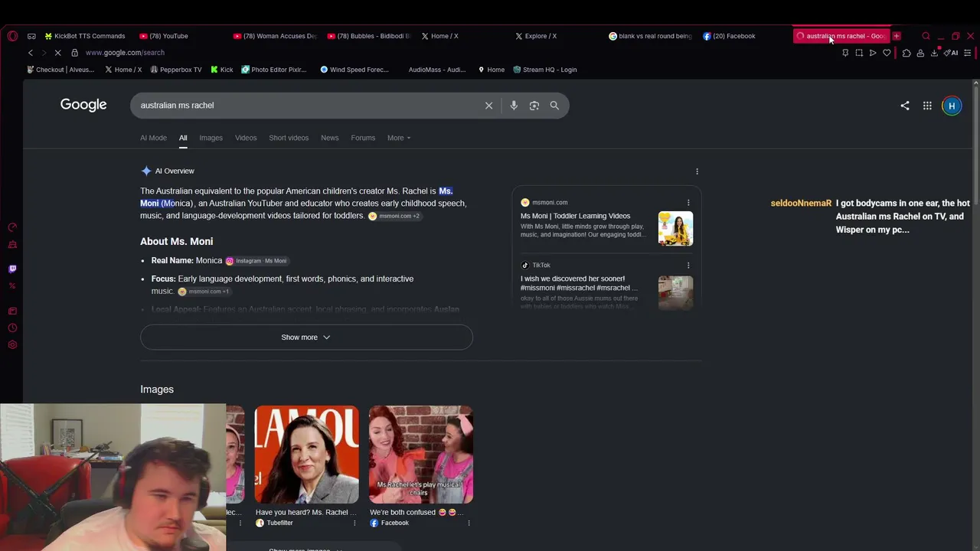This screenshot has width=980, height=551.
Task: Open the Kick bookmark
Action: tap(222, 70)
